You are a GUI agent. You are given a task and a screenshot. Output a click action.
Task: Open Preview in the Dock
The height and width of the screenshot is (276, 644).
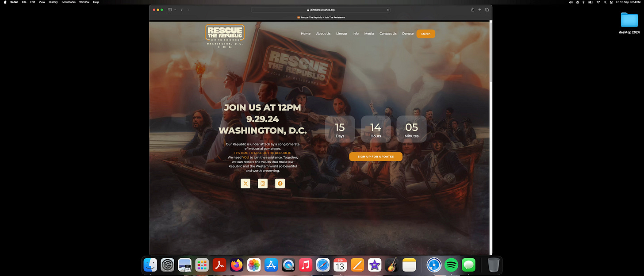(185, 265)
